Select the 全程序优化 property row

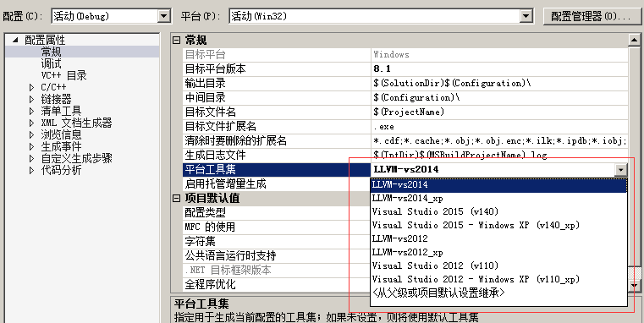point(277,284)
